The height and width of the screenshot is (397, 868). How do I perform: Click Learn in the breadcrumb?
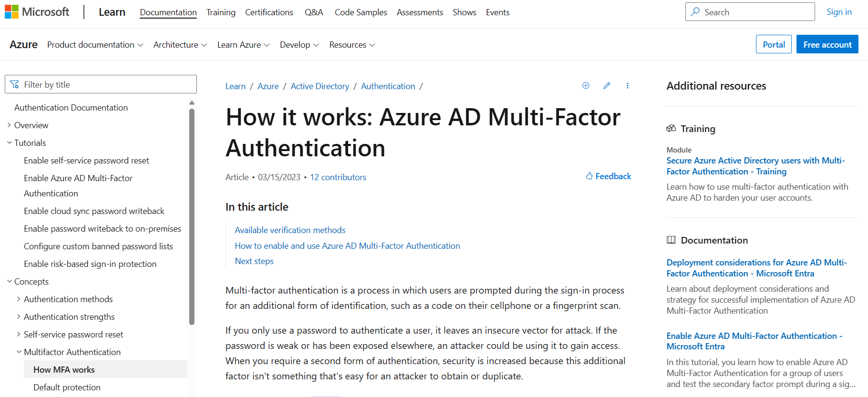click(235, 86)
